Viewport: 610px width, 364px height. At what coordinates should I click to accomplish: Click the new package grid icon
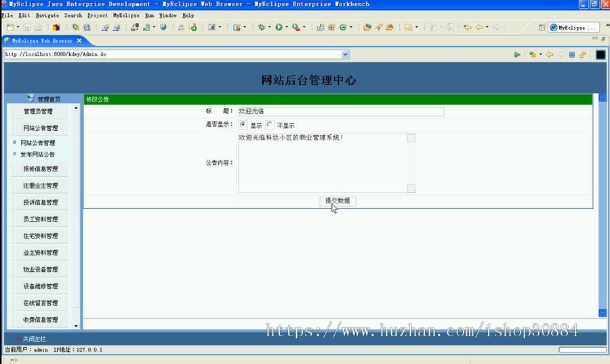pos(332,27)
